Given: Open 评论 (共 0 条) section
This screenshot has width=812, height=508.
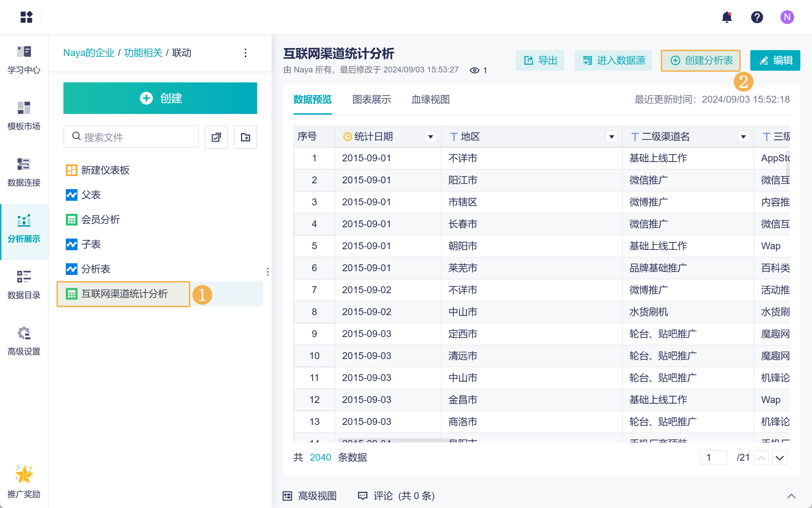Looking at the screenshot, I should tap(396, 496).
